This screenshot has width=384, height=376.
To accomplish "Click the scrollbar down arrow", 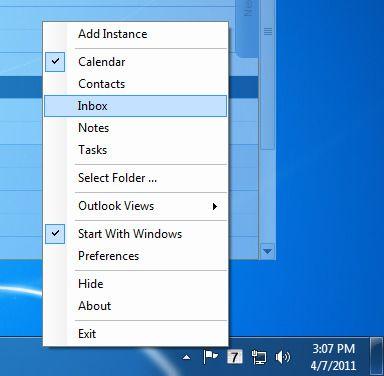I will 267,251.
